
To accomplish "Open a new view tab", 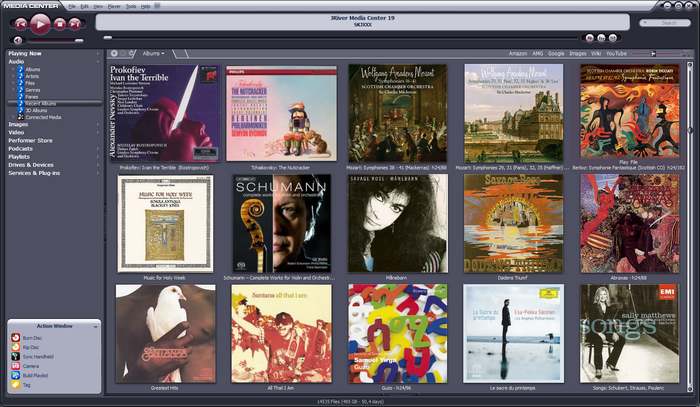I will [x=180, y=54].
